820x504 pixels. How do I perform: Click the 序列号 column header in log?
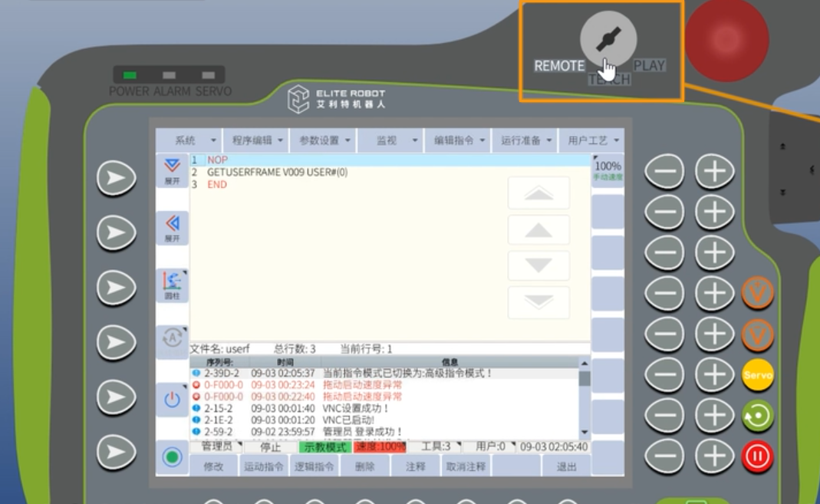click(219, 362)
